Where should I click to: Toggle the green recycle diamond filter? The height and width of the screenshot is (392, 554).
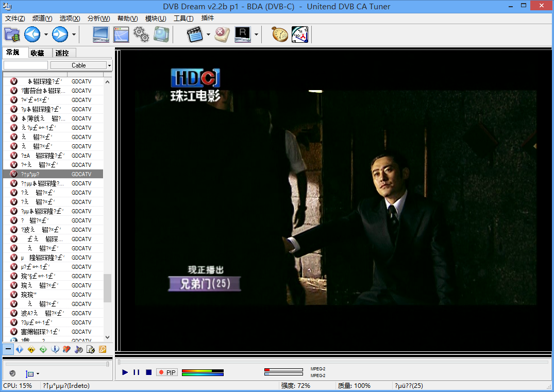[43, 349]
